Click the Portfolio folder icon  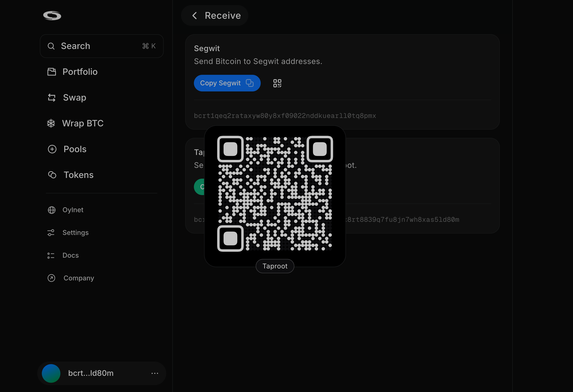click(x=52, y=72)
